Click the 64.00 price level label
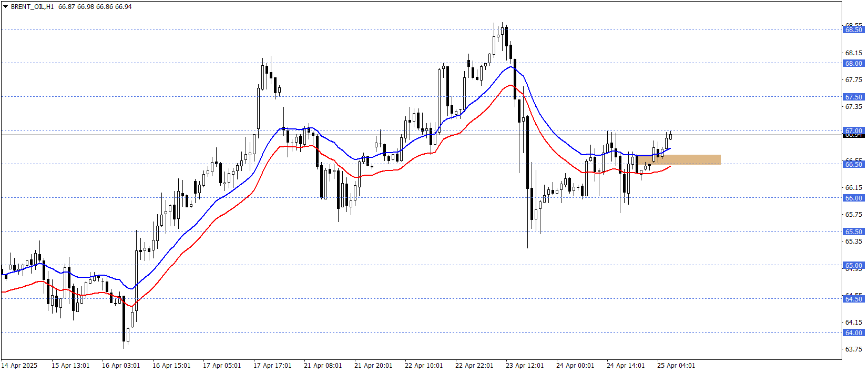Image resolution: width=868 pixels, height=372 pixels. [853, 333]
